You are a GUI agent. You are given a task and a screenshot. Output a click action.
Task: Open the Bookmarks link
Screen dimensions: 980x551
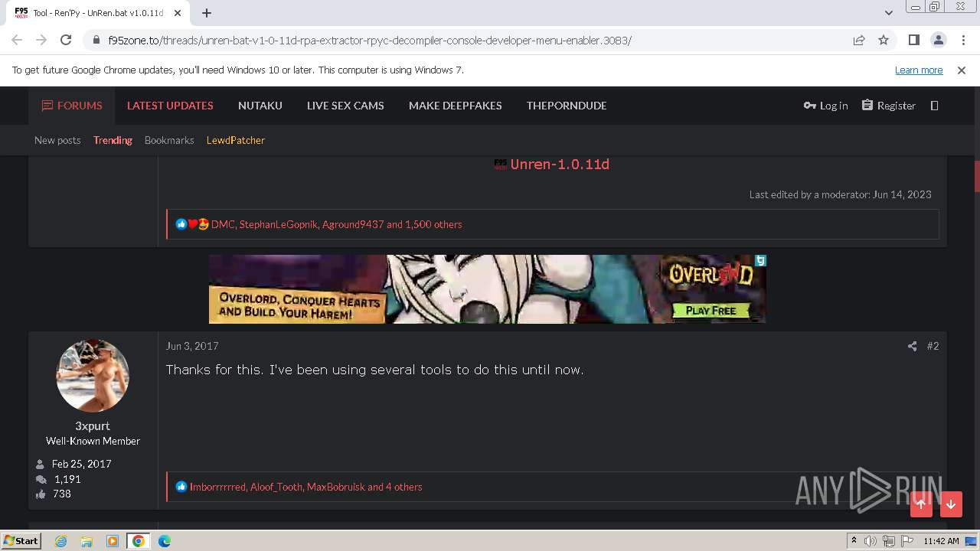coord(169,140)
